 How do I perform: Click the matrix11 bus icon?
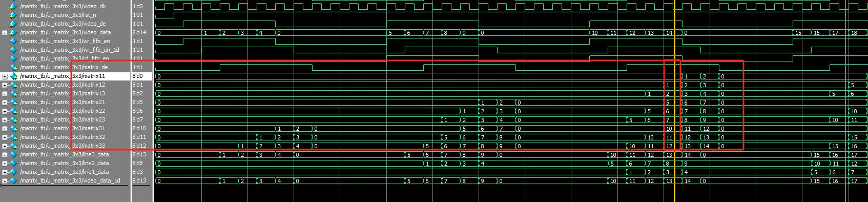pos(14,76)
